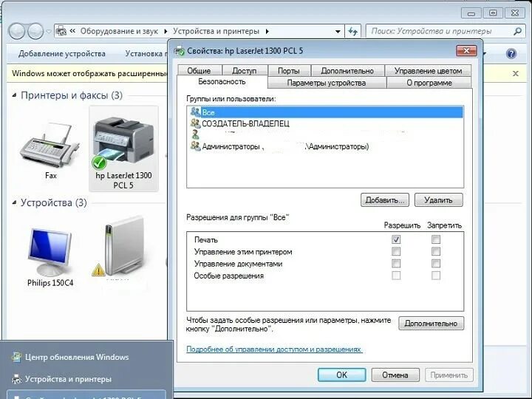Click the Устройства и принтеры breadcrumb

click(216, 31)
